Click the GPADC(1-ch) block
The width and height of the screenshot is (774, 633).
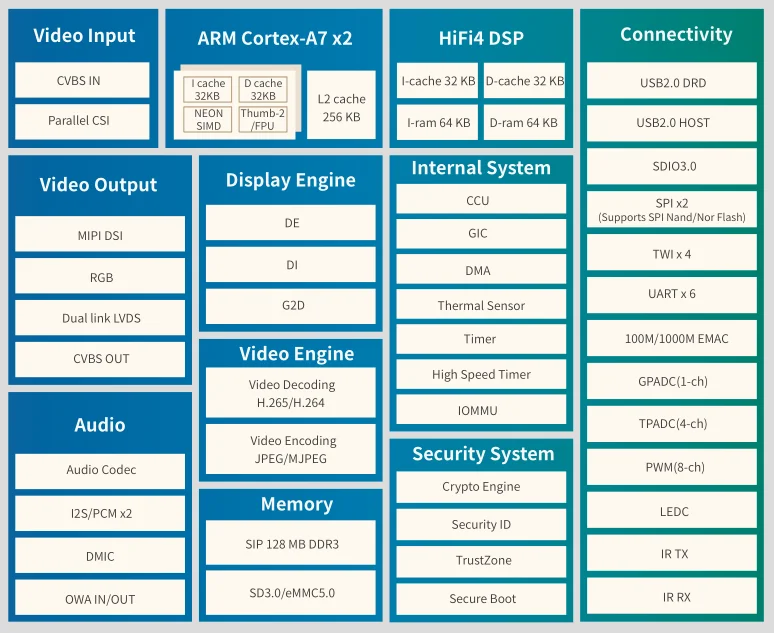coord(672,381)
